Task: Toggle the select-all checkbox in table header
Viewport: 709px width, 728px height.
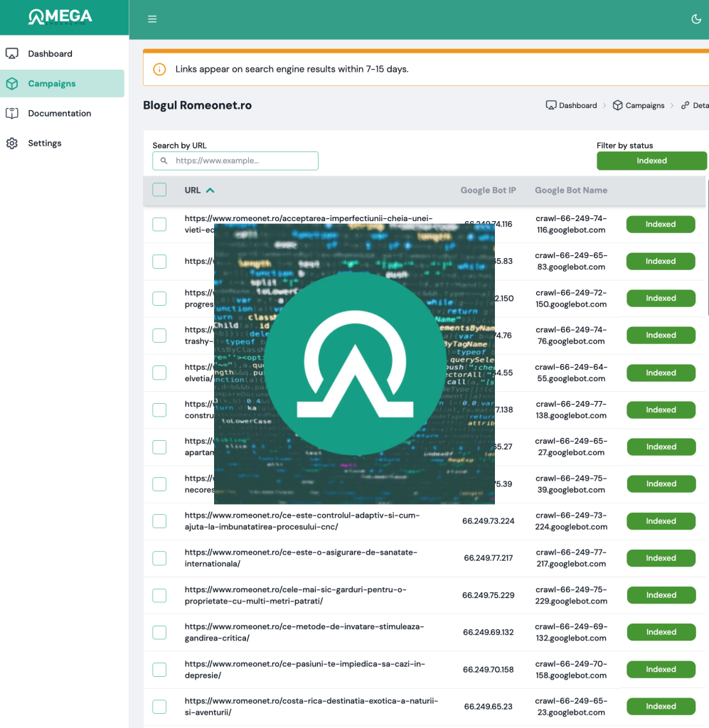Action: [159, 190]
